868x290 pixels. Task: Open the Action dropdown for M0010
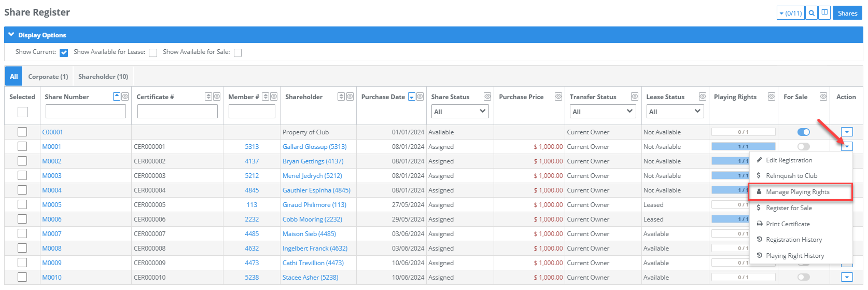click(x=847, y=277)
